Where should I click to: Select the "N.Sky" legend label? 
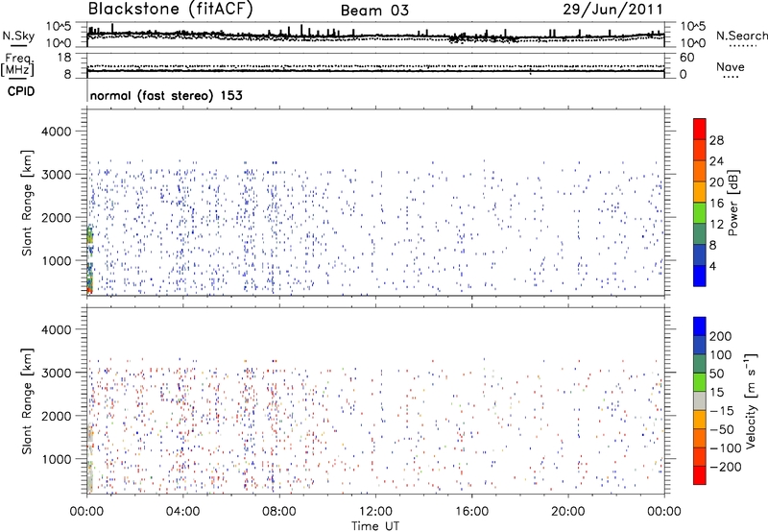pyautogui.click(x=18, y=36)
